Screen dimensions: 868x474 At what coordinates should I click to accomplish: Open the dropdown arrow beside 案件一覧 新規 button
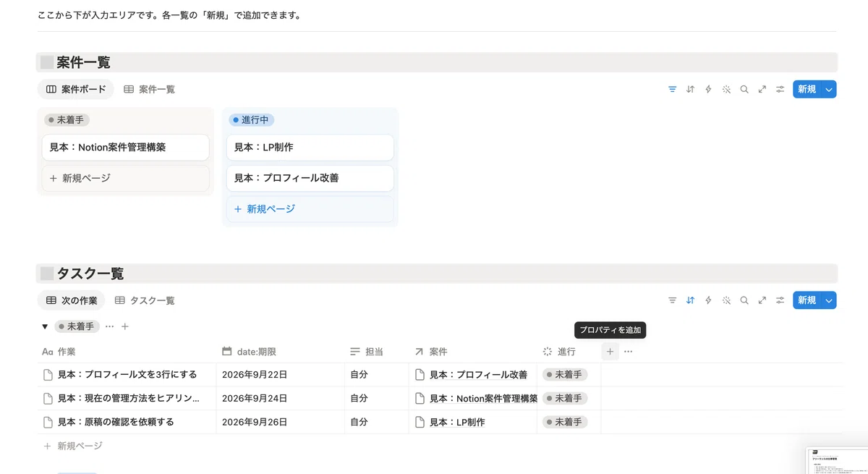(x=829, y=89)
